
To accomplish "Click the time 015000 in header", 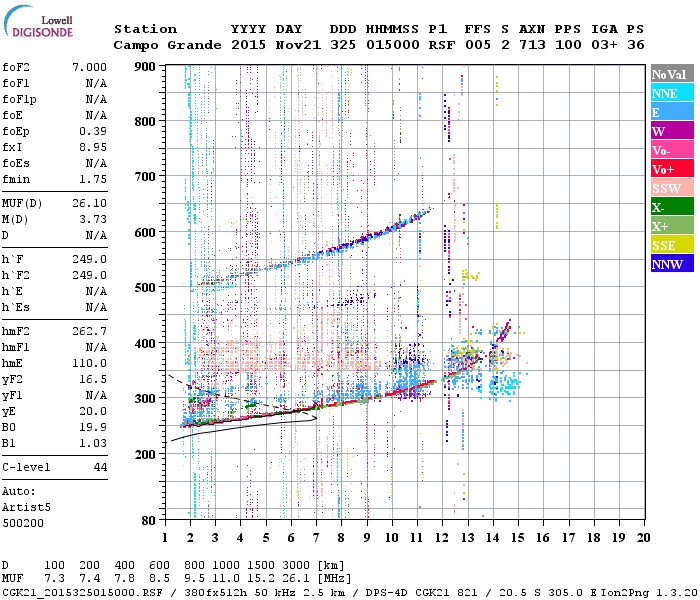I will 392,45.
